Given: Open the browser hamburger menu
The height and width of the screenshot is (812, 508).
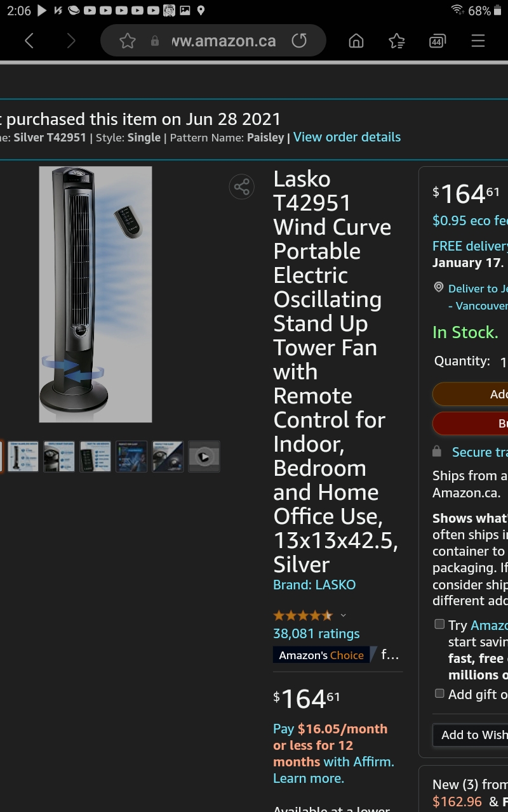Looking at the screenshot, I should pyautogui.click(x=478, y=41).
